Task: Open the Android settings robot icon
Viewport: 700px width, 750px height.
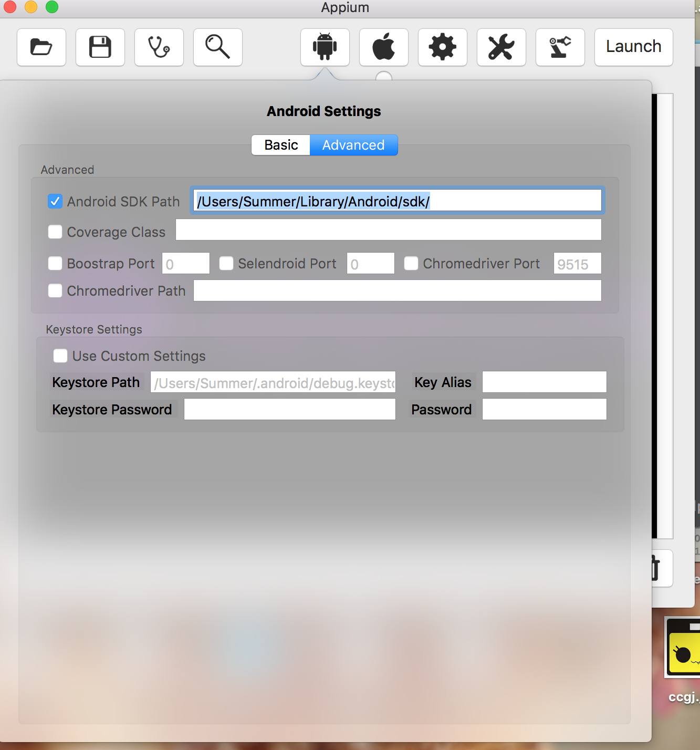Action: pyautogui.click(x=325, y=47)
